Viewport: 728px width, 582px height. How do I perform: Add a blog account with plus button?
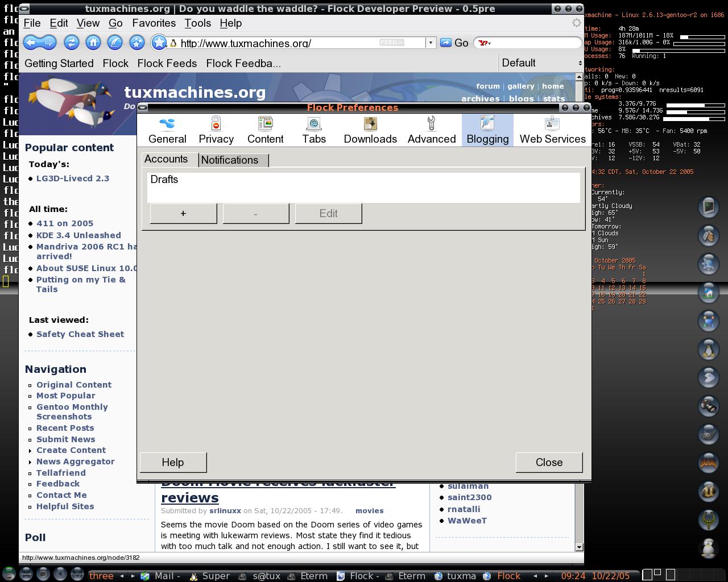click(x=183, y=213)
